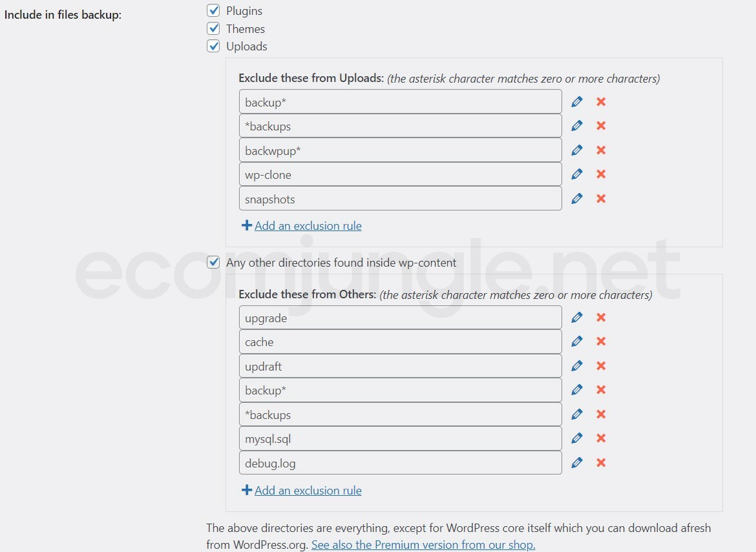Delete the 'cache' exclusion rule
Screen dimensions: 756x552
point(601,342)
